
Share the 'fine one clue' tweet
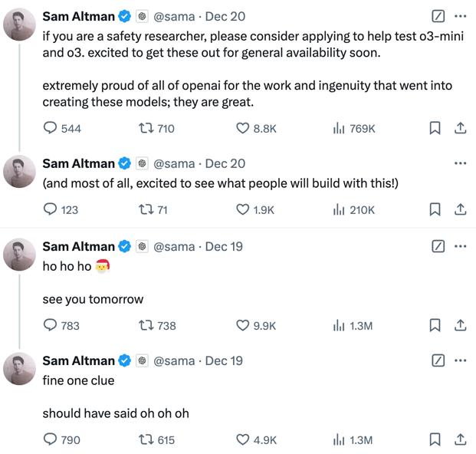[460, 439]
